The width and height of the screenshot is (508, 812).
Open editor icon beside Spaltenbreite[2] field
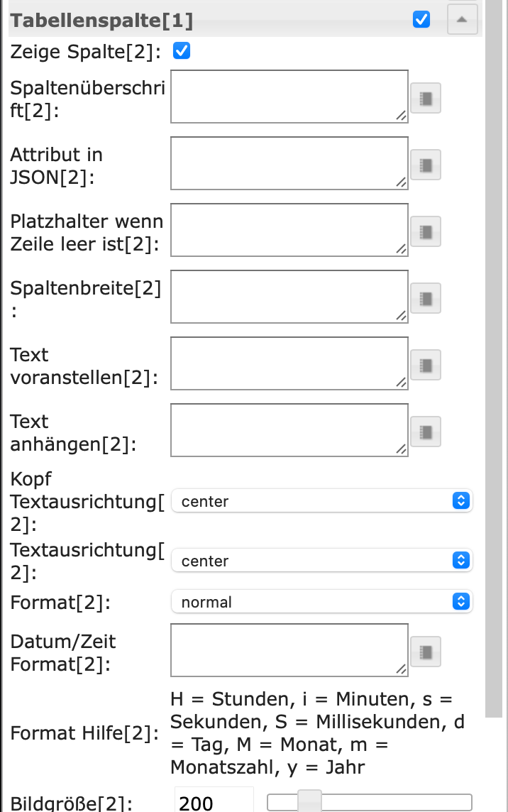pyautogui.click(x=426, y=298)
